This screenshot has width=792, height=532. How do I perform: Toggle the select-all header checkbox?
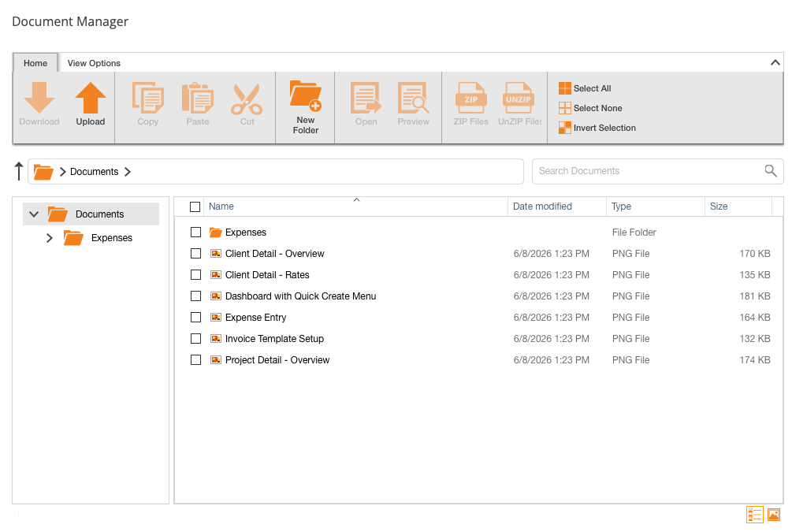tap(195, 206)
